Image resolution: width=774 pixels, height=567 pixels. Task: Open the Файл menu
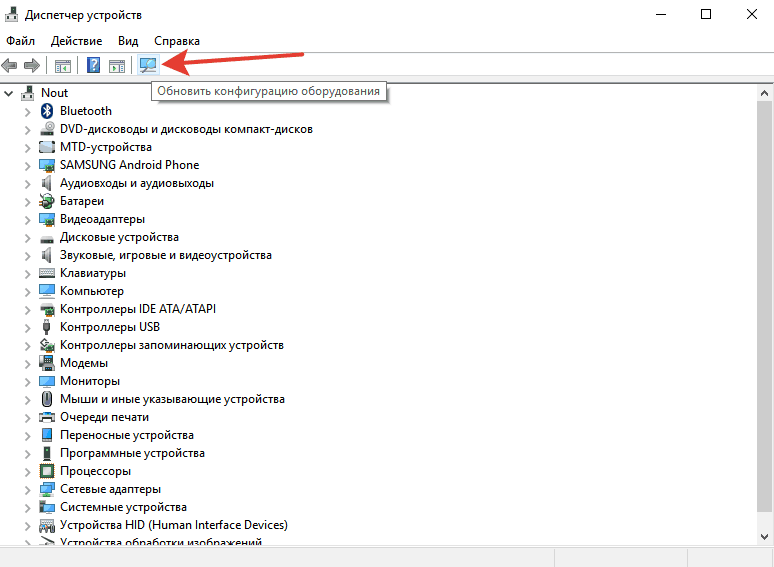click(20, 40)
